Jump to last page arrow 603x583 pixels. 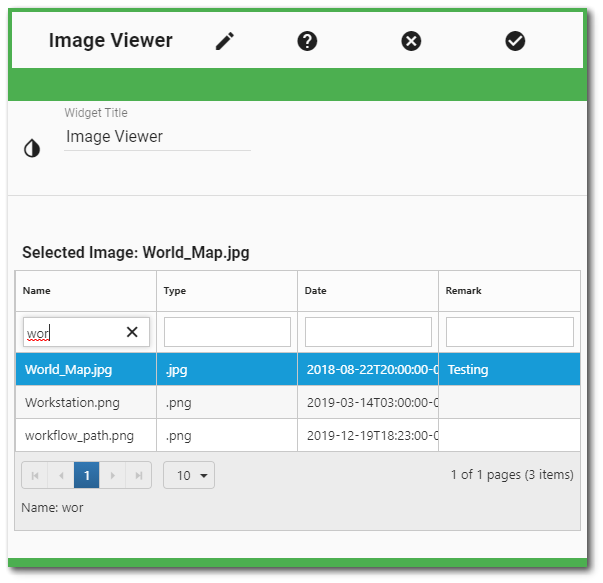pyautogui.click(x=138, y=476)
